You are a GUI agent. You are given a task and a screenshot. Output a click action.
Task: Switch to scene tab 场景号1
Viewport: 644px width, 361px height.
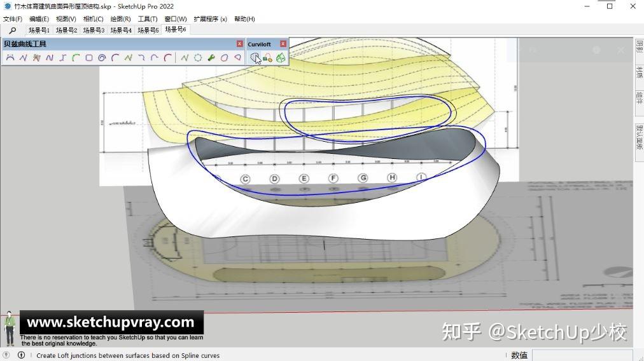pos(39,30)
